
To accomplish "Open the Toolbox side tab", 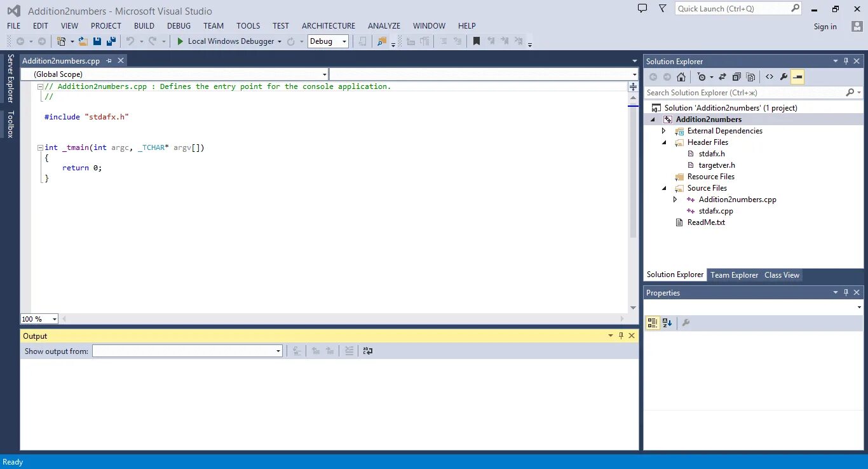I will click(10, 124).
